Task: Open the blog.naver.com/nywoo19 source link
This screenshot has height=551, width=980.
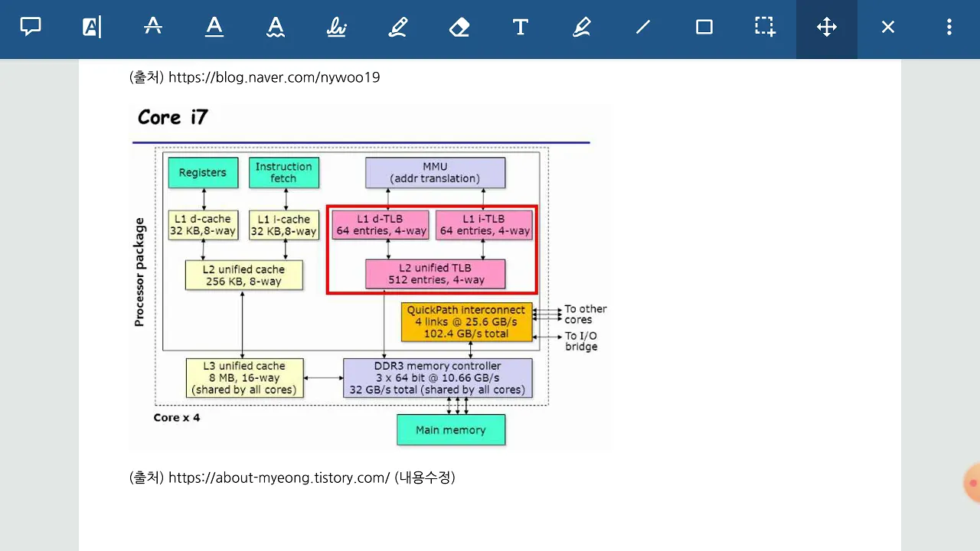Action: (x=274, y=77)
